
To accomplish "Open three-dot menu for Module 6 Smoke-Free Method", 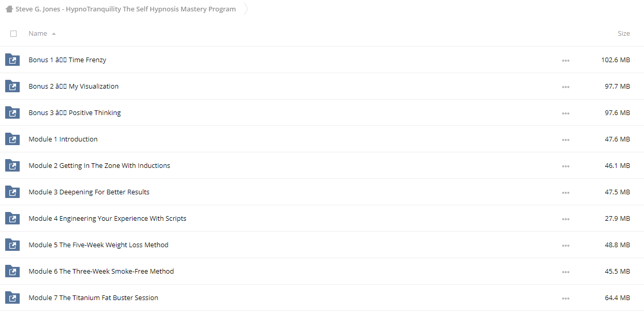I will (x=565, y=272).
